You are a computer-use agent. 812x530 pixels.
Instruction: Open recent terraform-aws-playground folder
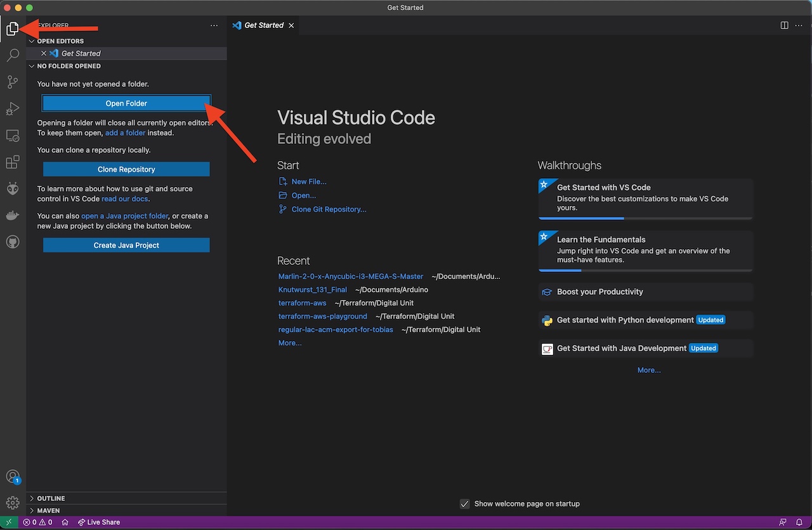323,316
